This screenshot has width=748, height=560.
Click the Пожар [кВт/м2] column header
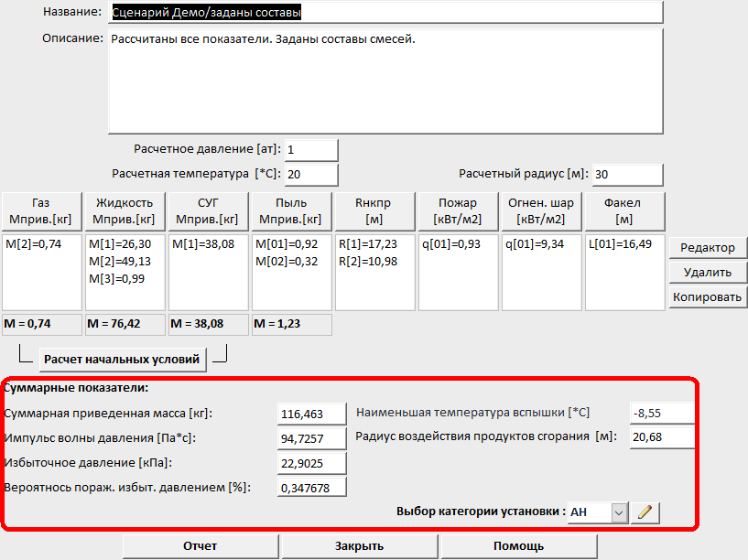(x=458, y=211)
